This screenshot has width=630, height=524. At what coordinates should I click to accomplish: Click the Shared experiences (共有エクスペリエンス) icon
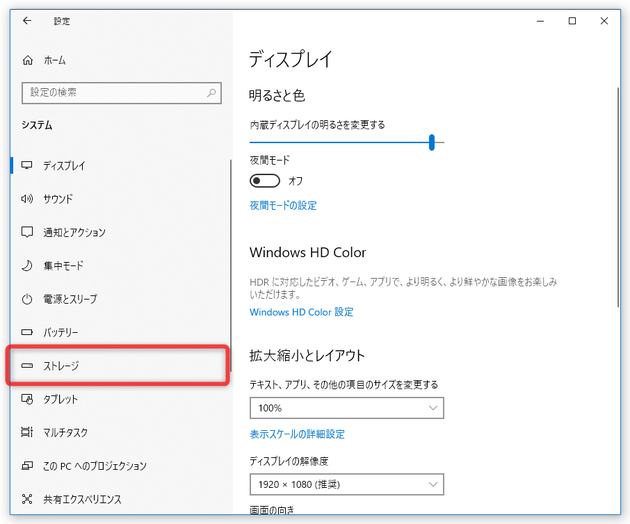(x=27, y=499)
